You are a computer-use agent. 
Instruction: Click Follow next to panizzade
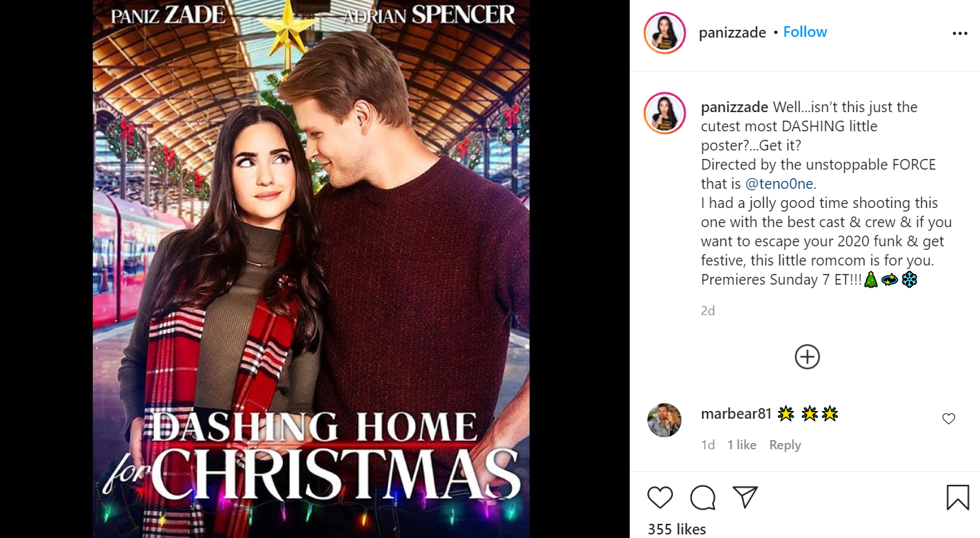coord(805,31)
